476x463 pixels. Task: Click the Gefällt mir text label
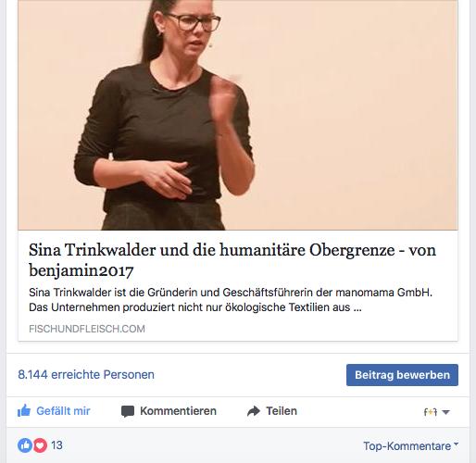tap(63, 411)
